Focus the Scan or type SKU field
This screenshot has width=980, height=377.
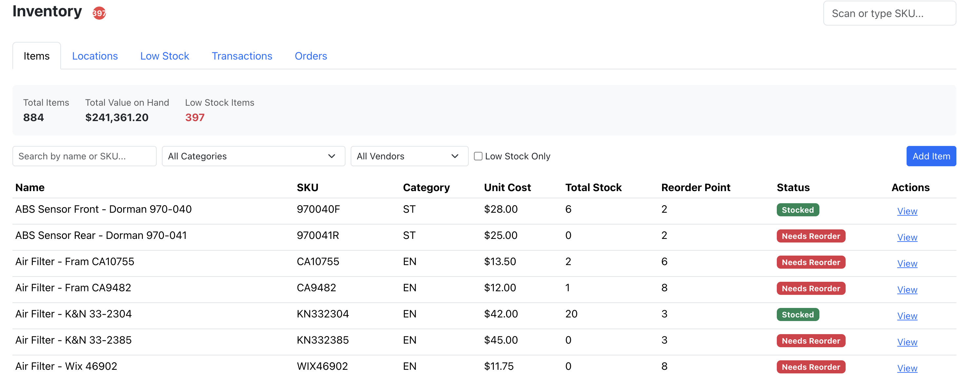point(890,13)
